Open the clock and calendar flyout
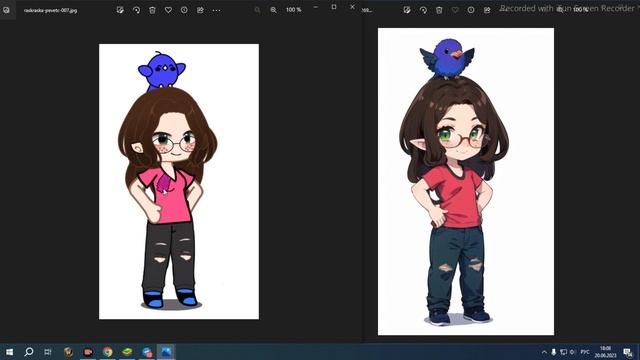Image resolution: width=640 pixels, height=360 pixels. point(605,352)
